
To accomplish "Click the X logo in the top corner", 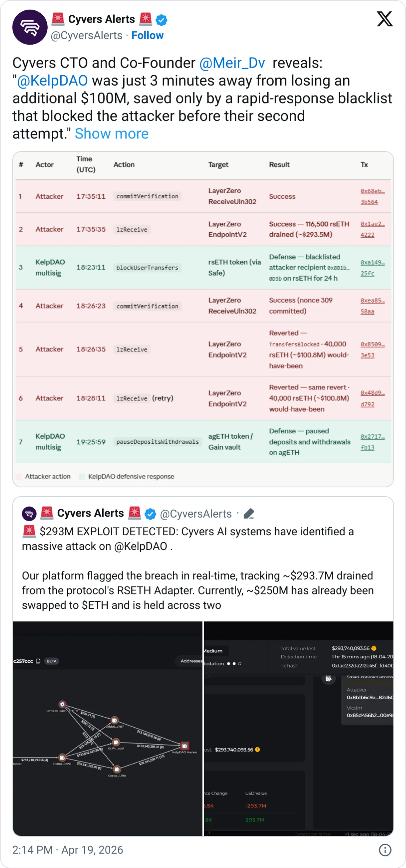I will click(385, 19).
